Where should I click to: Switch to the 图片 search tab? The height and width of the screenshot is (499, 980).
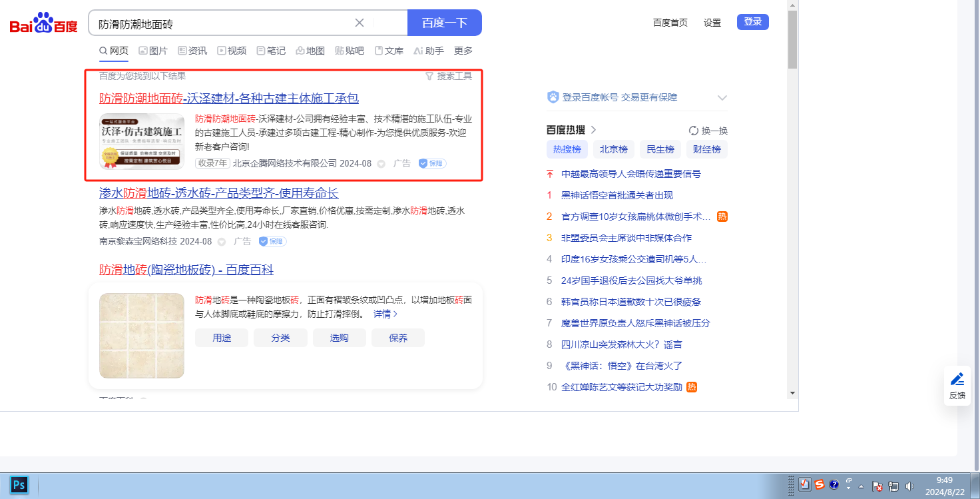coord(153,51)
